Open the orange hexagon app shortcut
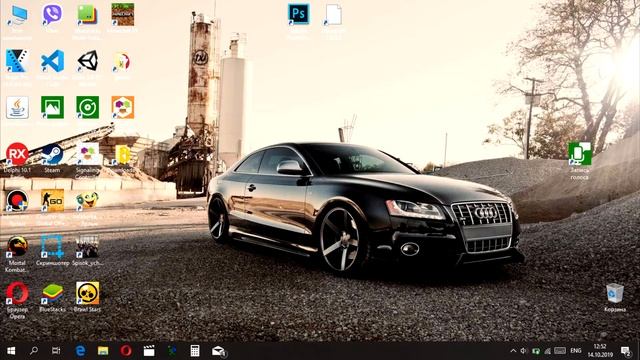 (122, 108)
